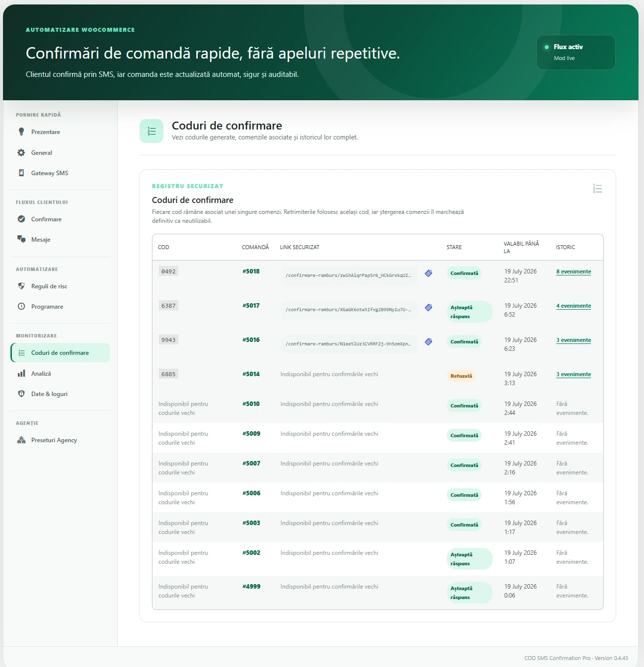The image size is (644, 667).
Task: Click the General gear icon
Action: [21, 152]
